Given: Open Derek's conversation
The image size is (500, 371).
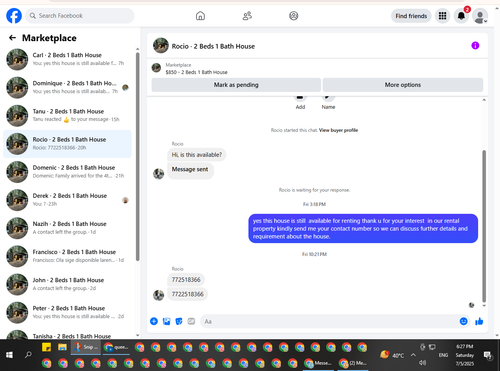Looking at the screenshot, I should tap(67, 200).
